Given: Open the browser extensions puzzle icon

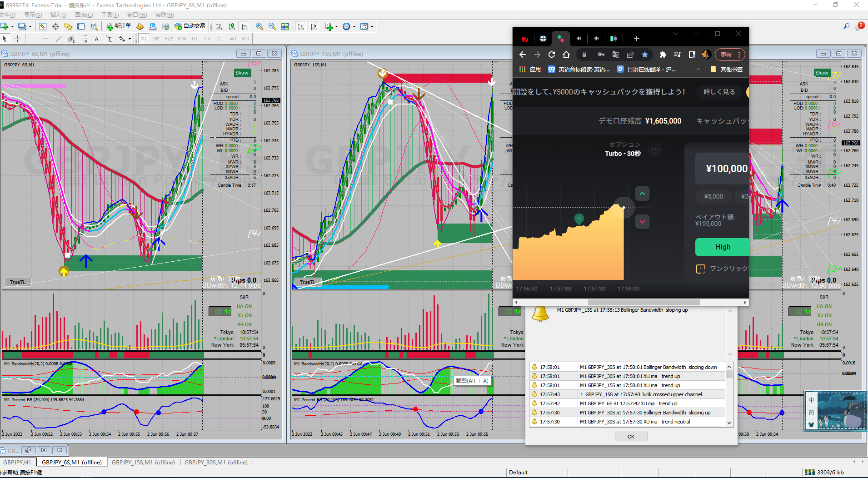Looking at the screenshot, I should [663, 55].
